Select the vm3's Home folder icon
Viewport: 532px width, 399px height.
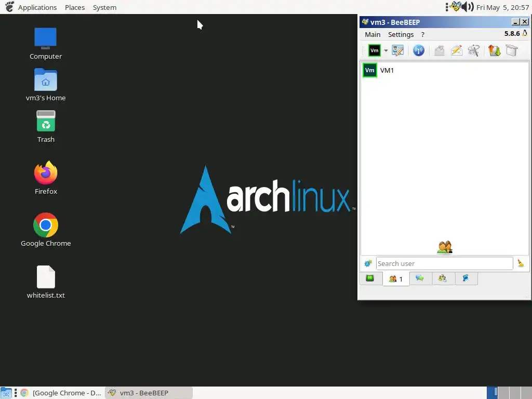click(46, 85)
